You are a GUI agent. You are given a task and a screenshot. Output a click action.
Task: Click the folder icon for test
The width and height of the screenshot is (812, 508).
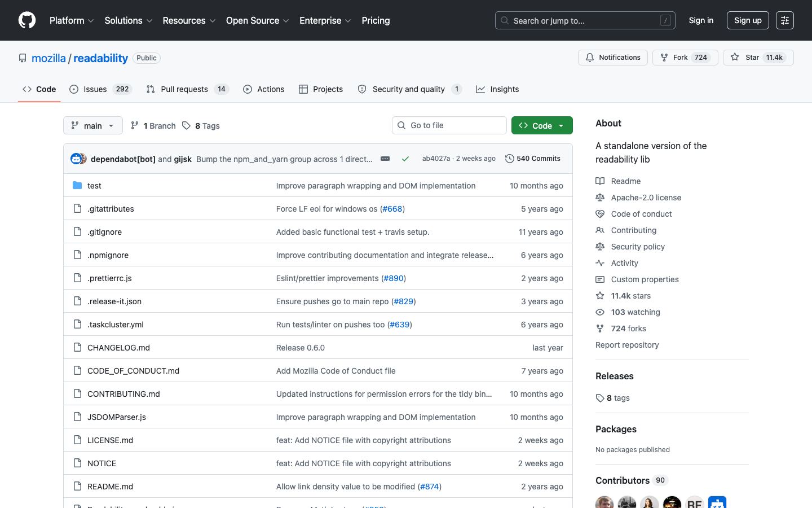tap(77, 186)
